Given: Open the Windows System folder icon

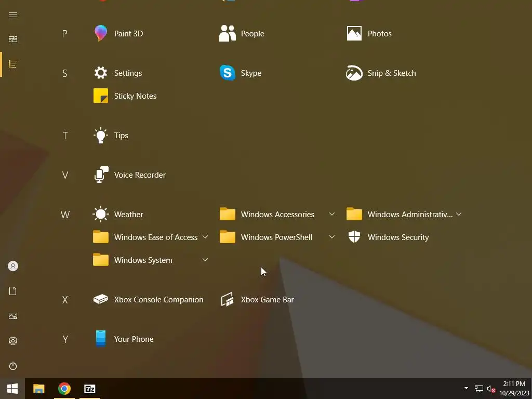Looking at the screenshot, I should pos(101,260).
